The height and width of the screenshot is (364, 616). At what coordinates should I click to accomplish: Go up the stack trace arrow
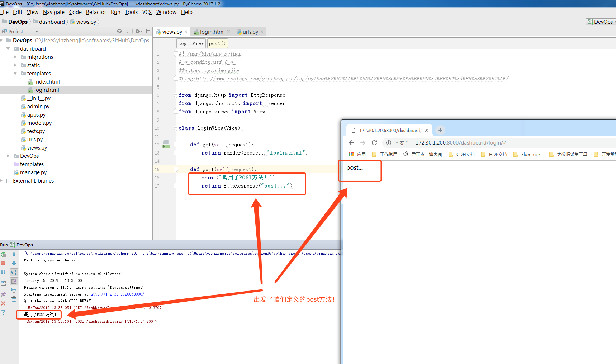click(x=14, y=254)
